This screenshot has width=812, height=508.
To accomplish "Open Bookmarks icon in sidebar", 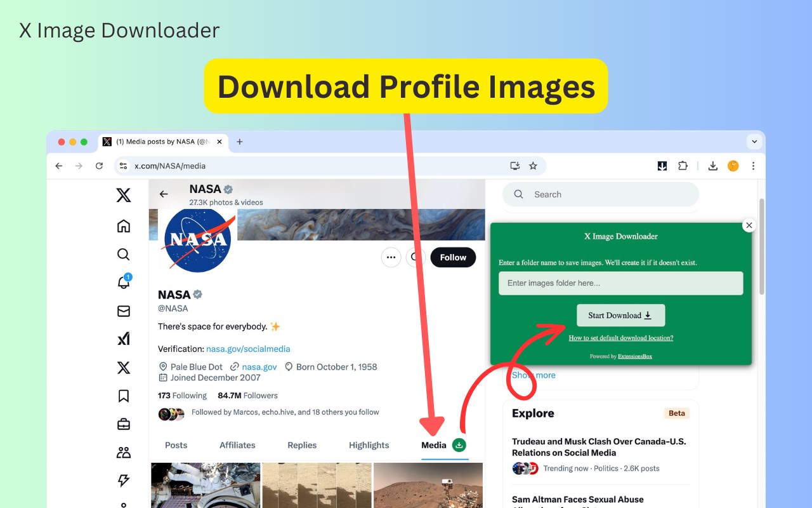I will (x=124, y=396).
